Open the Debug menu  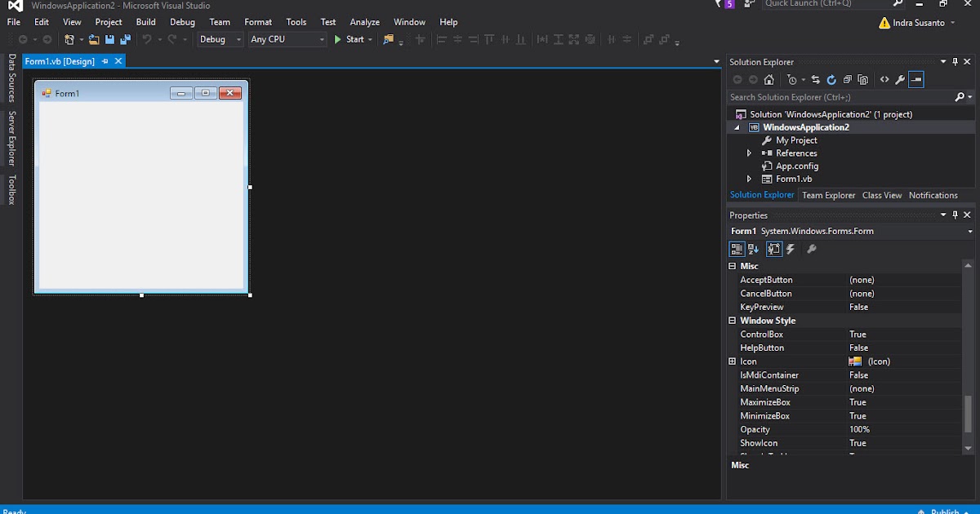pos(182,22)
